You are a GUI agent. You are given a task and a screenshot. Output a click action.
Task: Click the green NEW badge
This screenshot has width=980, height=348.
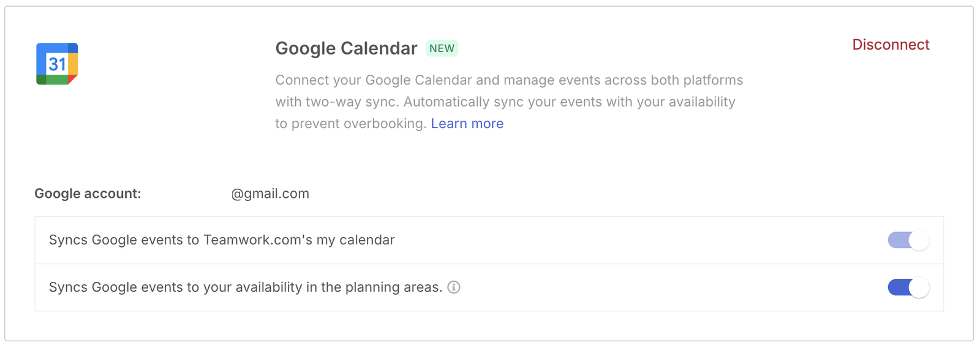(x=442, y=48)
